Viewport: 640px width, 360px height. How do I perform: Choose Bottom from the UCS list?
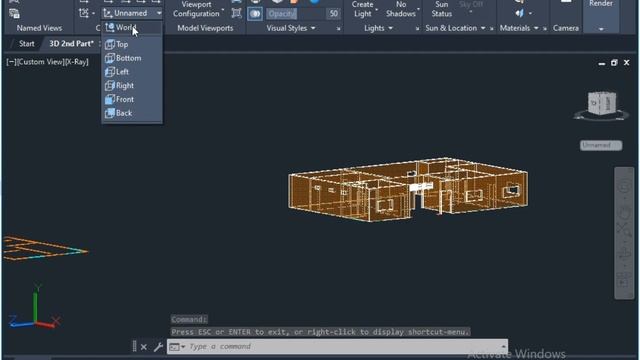click(x=131, y=58)
